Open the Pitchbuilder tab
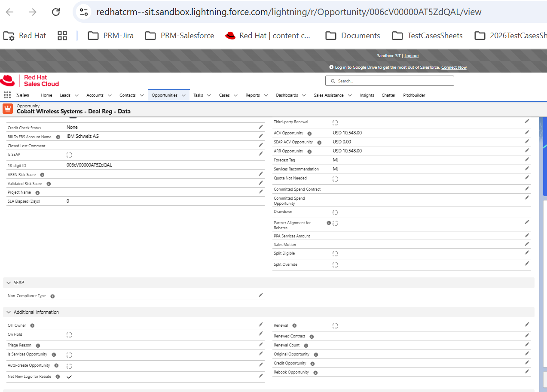Image resolution: width=547 pixels, height=392 pixels. click(x=414, y=95)
